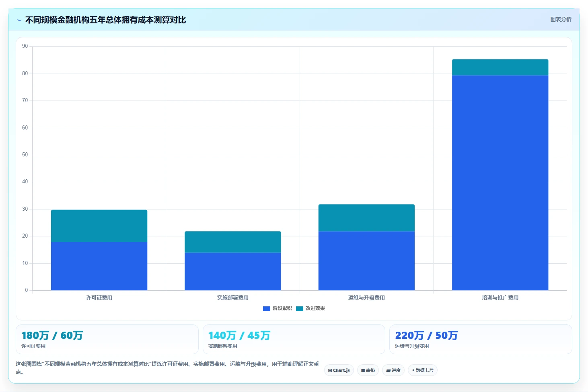Click the blue segment of 运维与升级费用 bar
The height and width of the screenshot is (392, 588).
coord(366,261)
